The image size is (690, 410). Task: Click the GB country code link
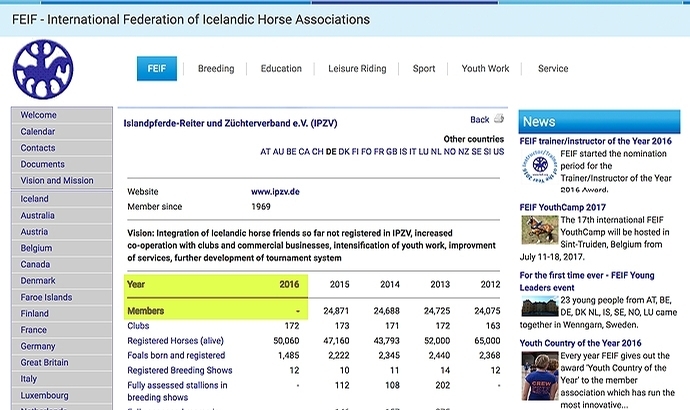[392, 151]
